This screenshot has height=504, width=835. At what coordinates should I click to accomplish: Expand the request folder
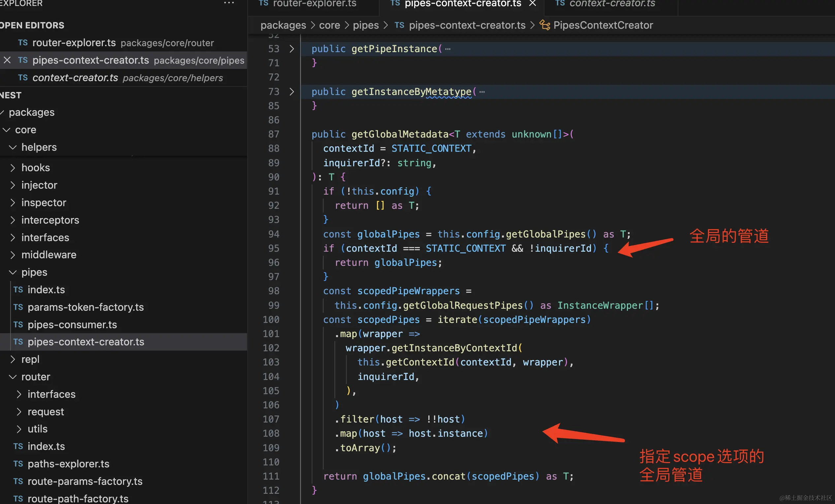19,412
